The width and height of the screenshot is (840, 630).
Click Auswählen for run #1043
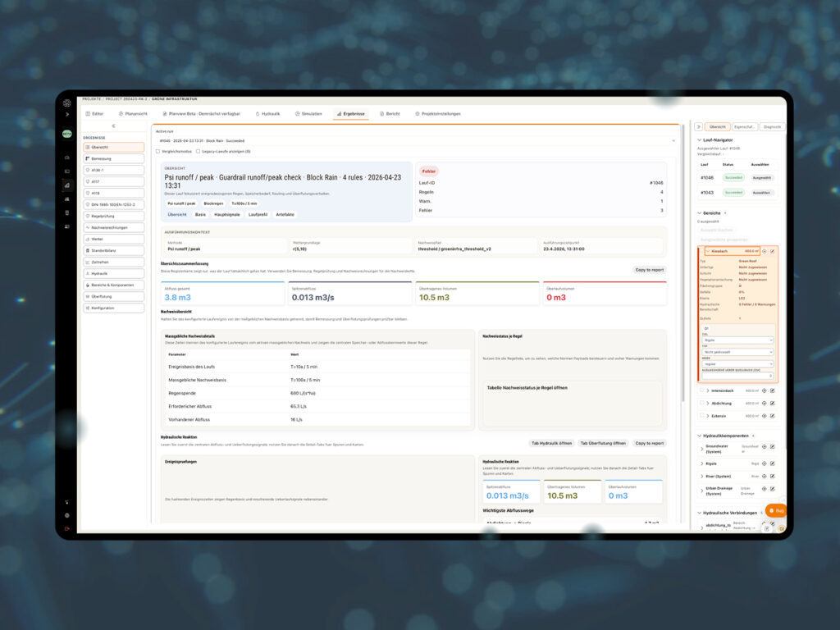pyautogui.click(x=761, y=193)
